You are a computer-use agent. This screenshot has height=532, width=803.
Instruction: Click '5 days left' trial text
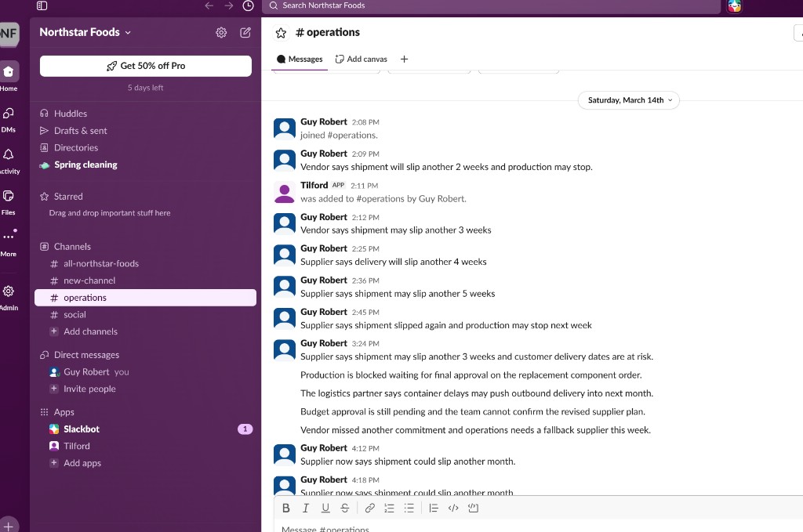pyautogui.click(x=145, y=88)
